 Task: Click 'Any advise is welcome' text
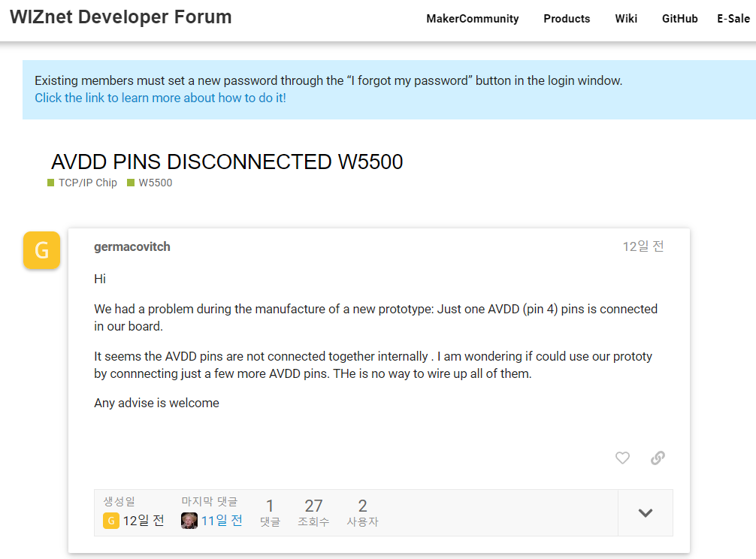point(157,403)
